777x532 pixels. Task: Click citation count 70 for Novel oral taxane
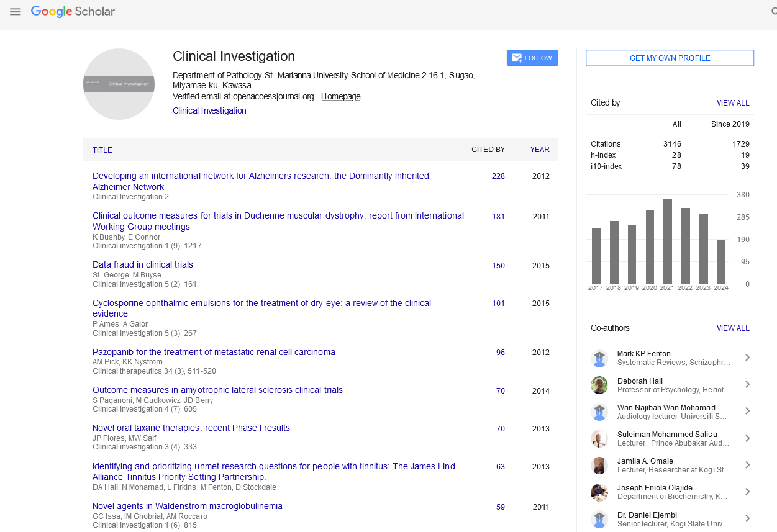pyautogui.click(x=501, y=429)
